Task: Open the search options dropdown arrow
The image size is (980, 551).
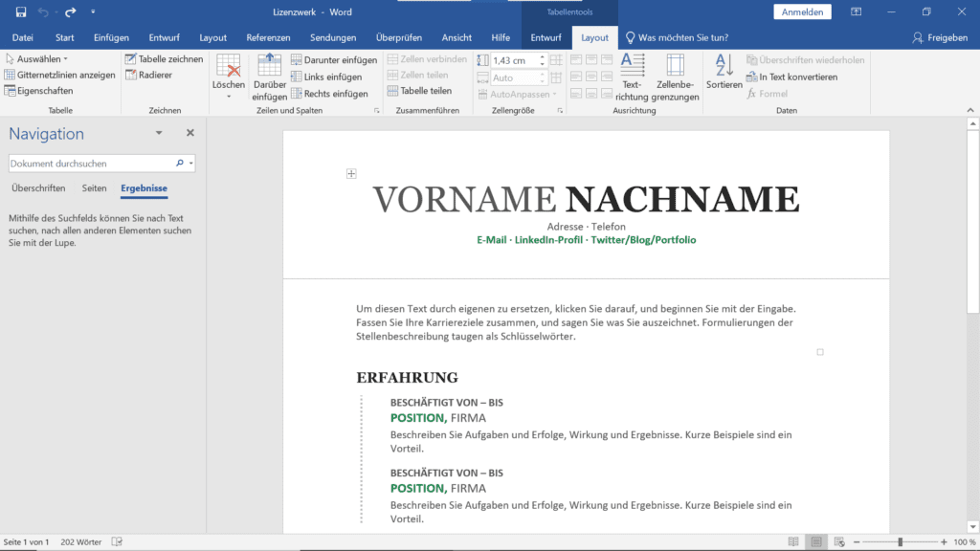Action: [191, 164]
